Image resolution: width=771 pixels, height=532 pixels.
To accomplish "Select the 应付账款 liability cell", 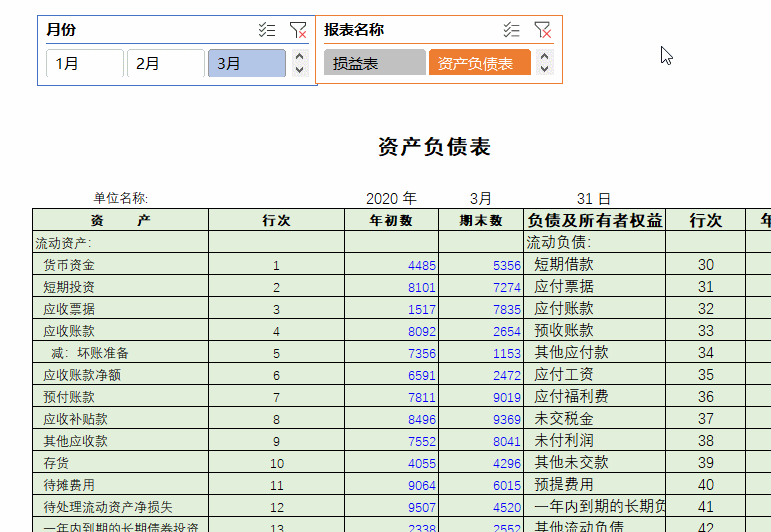I will pyautogui.click(x=594, y=308).
